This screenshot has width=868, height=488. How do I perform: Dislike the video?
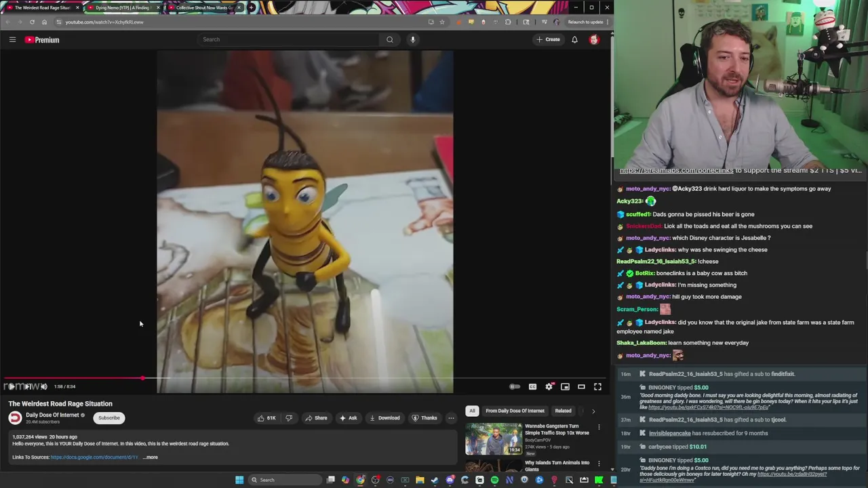pos(289,418)
